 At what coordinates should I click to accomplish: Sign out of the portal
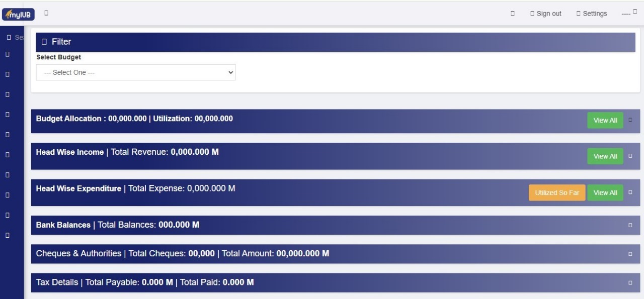point(546,14)
